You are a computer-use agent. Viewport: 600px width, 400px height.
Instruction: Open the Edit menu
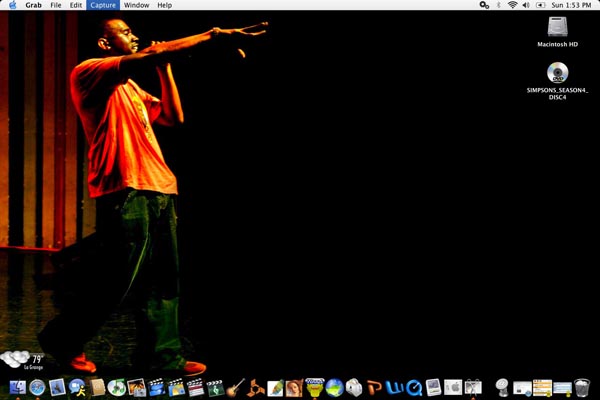click(75, 5)
